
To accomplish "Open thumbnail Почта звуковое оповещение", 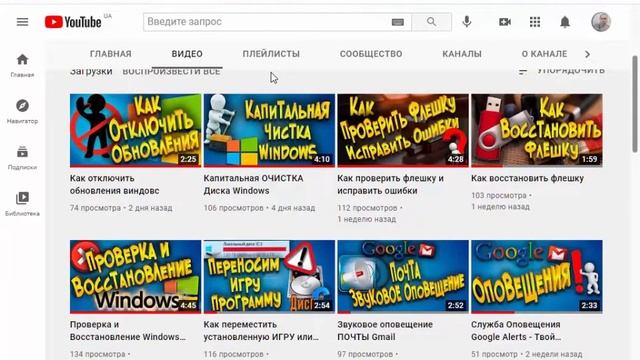I will pyautogui.click(x=403, y=277).
